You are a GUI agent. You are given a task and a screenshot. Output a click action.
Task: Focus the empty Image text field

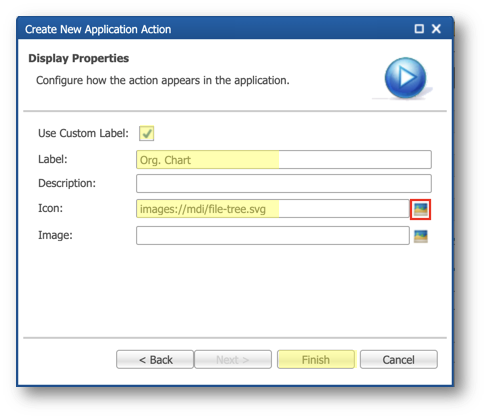[x=273, y=236]
